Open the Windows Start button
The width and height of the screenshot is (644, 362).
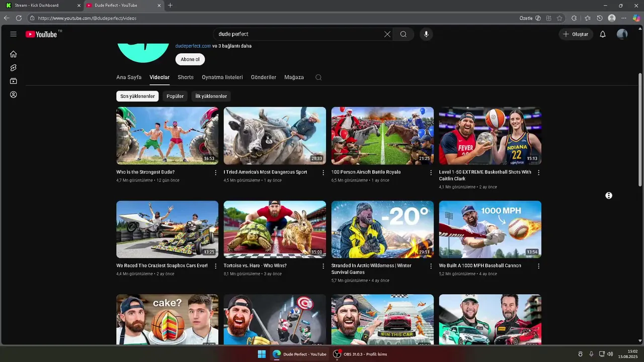coord(262,354)
